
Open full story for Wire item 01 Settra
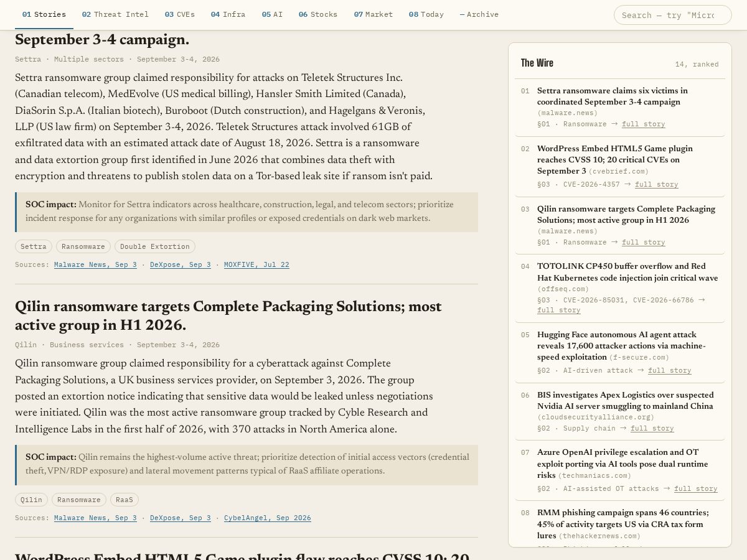coord(643,124)
